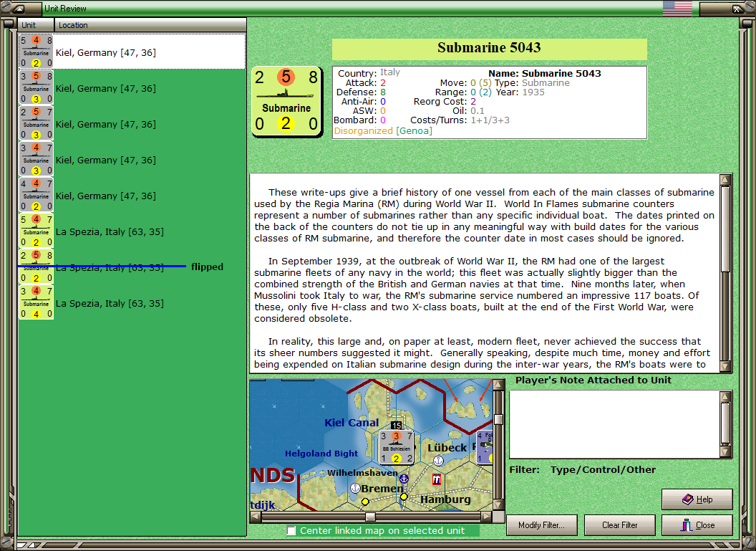Click the window menu icon at top-left corner
Image resolution: width=756 pixels, height=551 pixels.
coord(19,8)
